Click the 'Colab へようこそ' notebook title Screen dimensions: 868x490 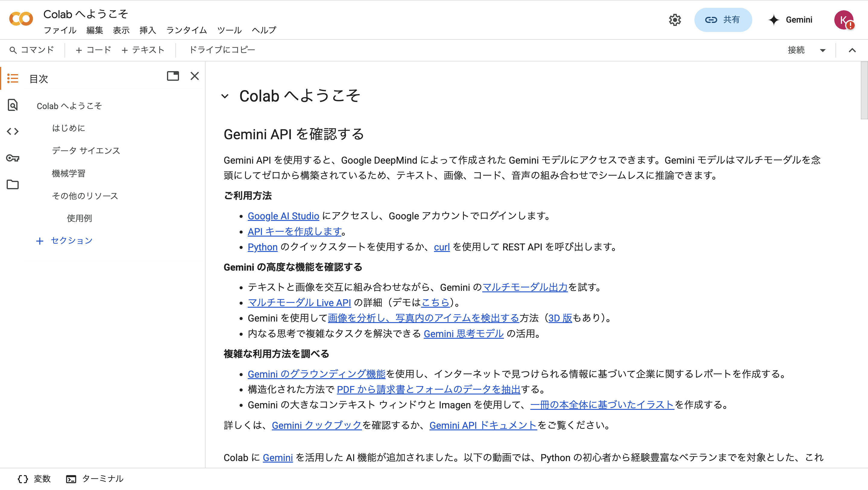click(x=86, y=14)
